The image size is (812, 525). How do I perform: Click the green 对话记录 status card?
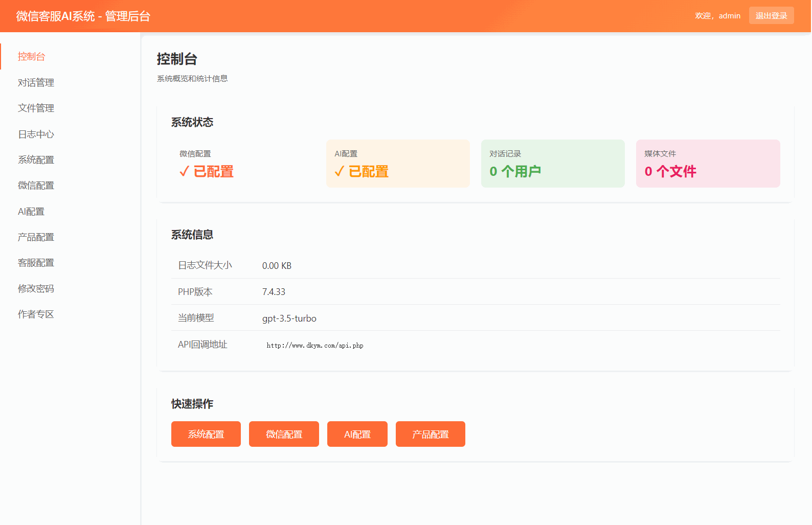coord(552,164)
